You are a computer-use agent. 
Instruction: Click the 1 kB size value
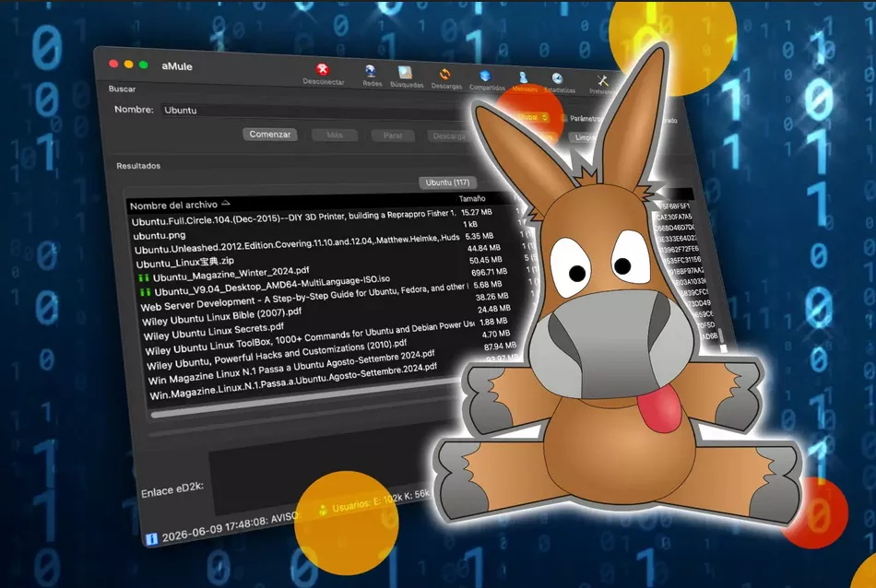470,224
